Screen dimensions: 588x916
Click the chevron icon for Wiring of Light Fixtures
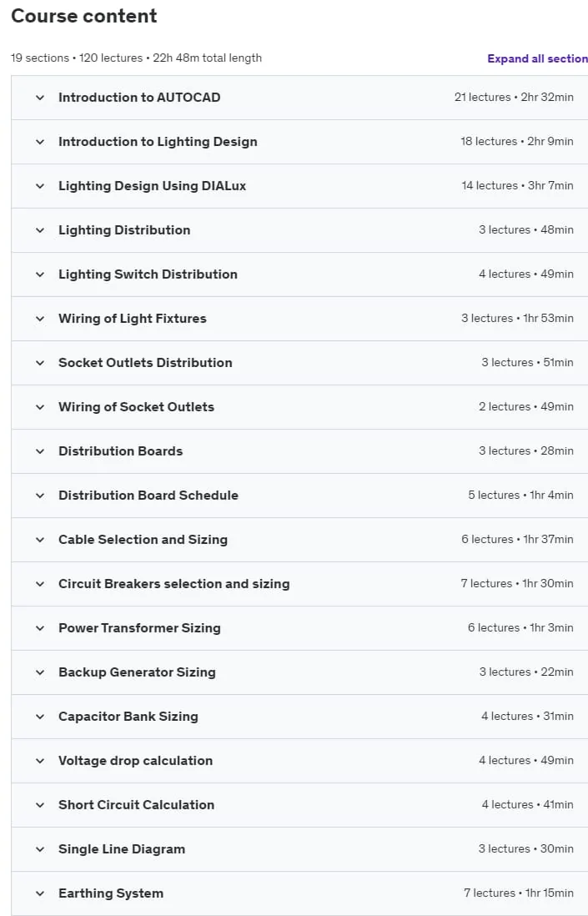(40, 319)
